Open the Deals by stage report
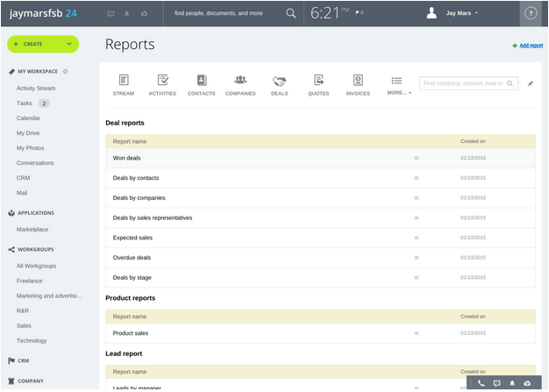The height and width of the screenshot is (392, 549). pos(132,277)
